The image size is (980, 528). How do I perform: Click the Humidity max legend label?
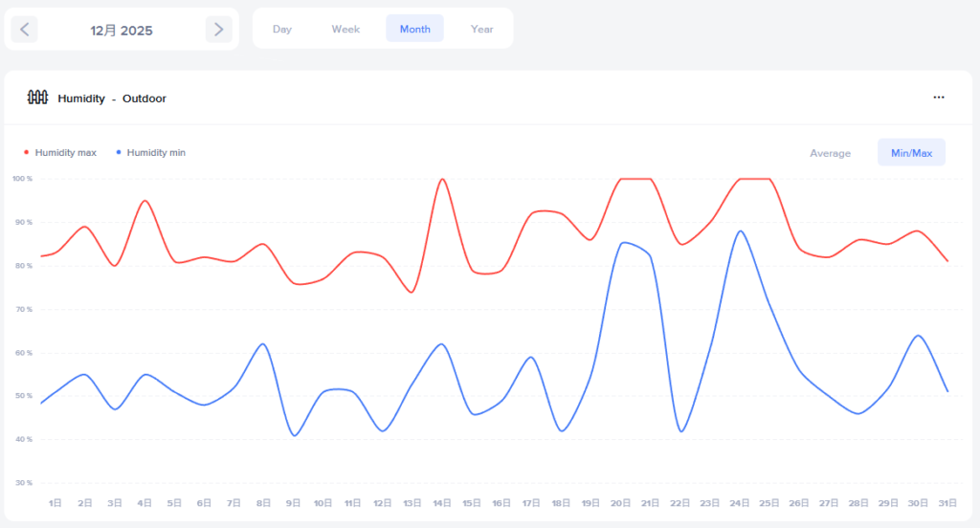point(65,152)
